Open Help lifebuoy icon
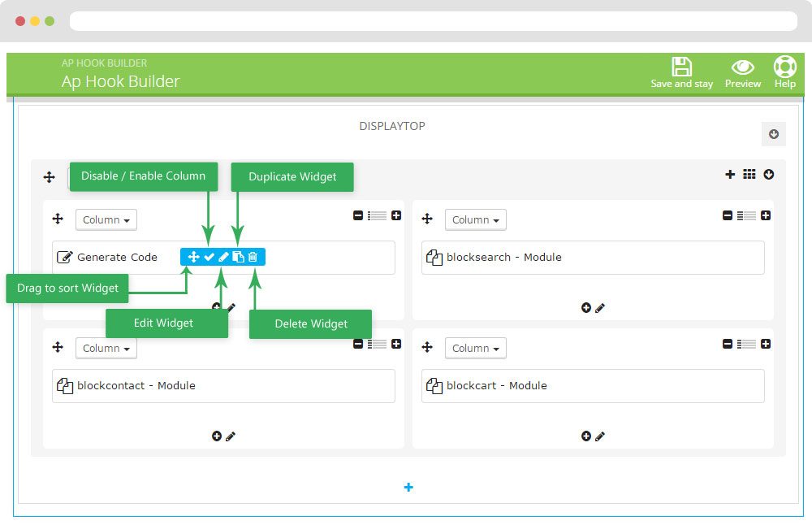 pyautogui.click(x=784, y=67)
